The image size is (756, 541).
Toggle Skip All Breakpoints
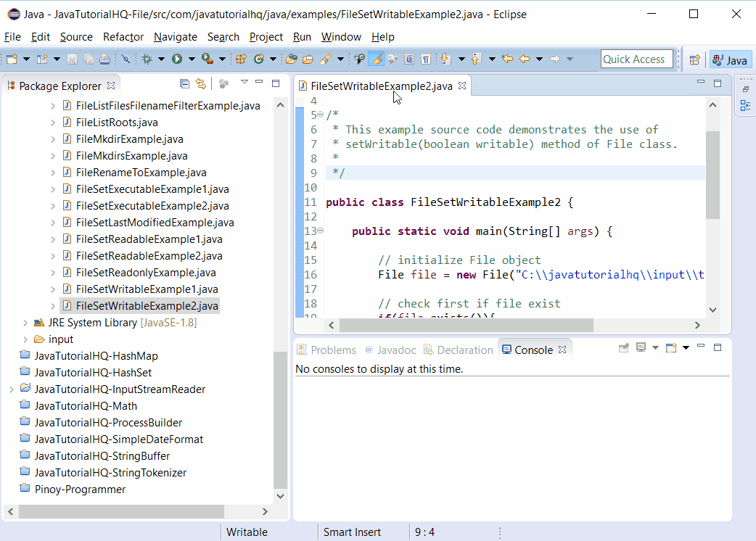pos(126,59)
